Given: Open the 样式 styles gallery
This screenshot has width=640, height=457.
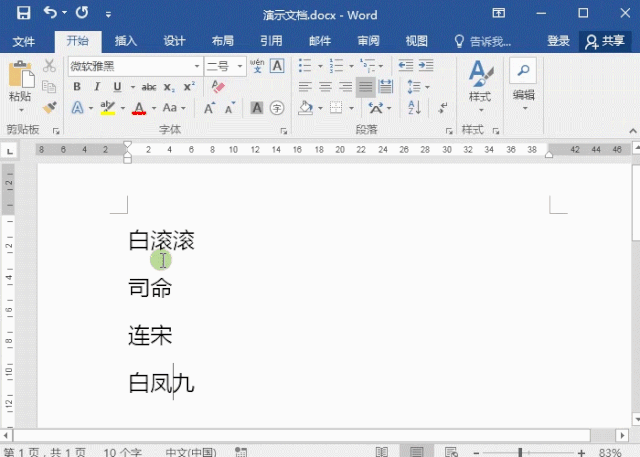Looking at the screenshot, I should [x=480, y=87].
